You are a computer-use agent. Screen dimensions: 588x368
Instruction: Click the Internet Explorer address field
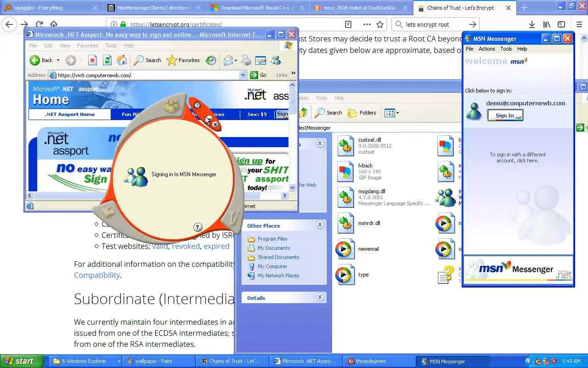147,75
